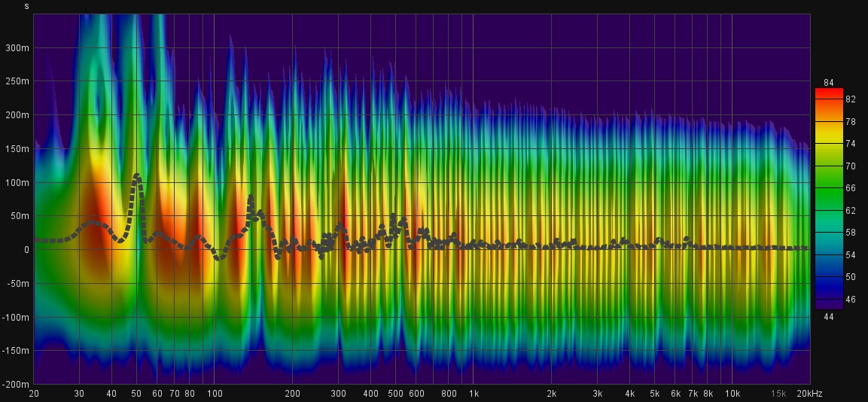
Task: Click the dashed curve peak near 140 Hz
Action: point(251,199)
